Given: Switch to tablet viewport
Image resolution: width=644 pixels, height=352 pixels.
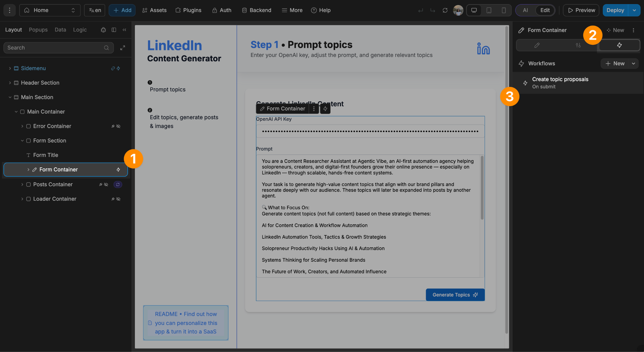Looking at the screenshot, I should tap(489, 10).
